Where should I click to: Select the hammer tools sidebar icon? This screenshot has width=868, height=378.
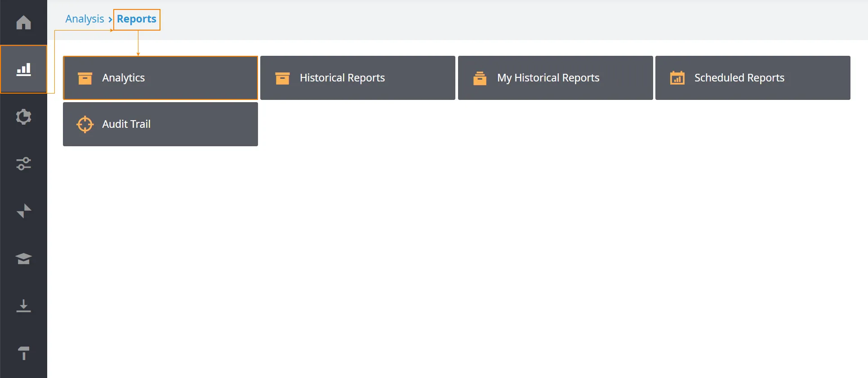(x=23, y=353)
